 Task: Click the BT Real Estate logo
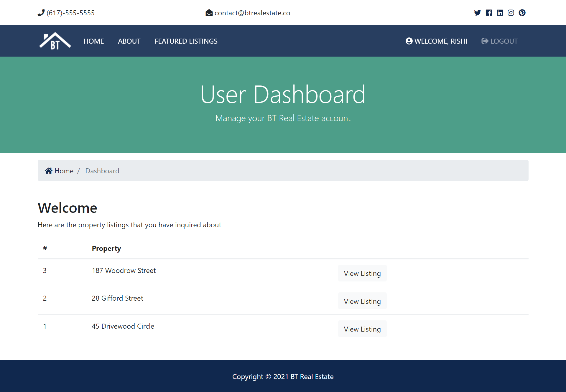(x=55, y=41)
